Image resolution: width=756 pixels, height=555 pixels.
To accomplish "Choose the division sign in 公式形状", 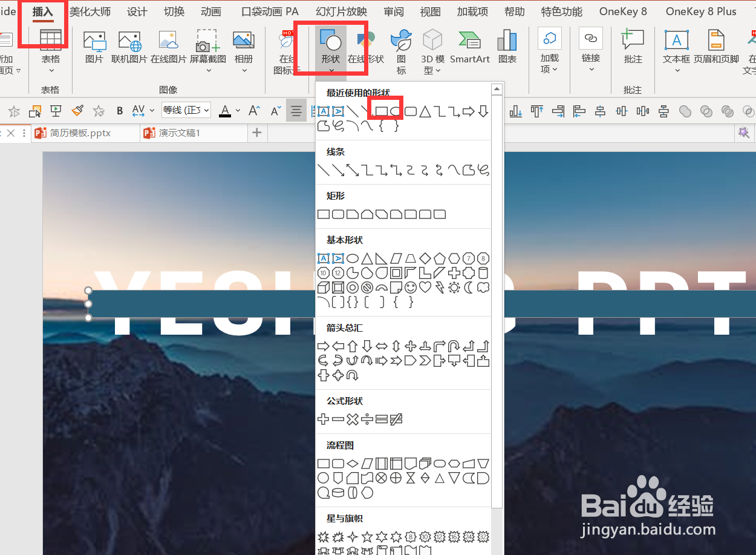I will [x=367, y=419].
